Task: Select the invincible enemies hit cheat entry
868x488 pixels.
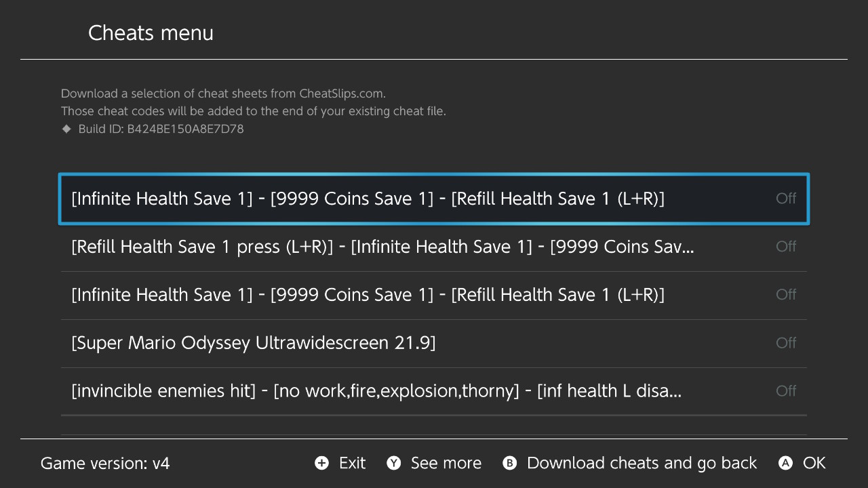Action: point(434,391)
